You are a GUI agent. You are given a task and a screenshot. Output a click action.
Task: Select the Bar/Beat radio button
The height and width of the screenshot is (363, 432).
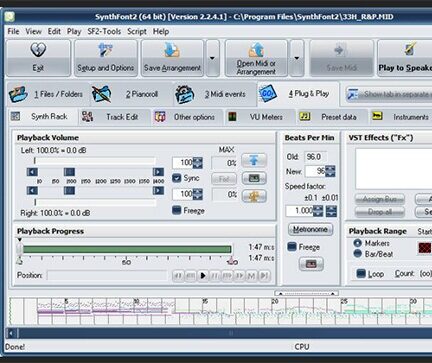click(358, 253)
